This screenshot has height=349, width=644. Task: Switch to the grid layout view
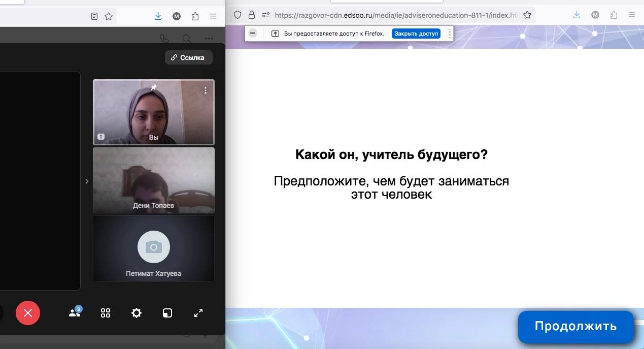(106, 313)
